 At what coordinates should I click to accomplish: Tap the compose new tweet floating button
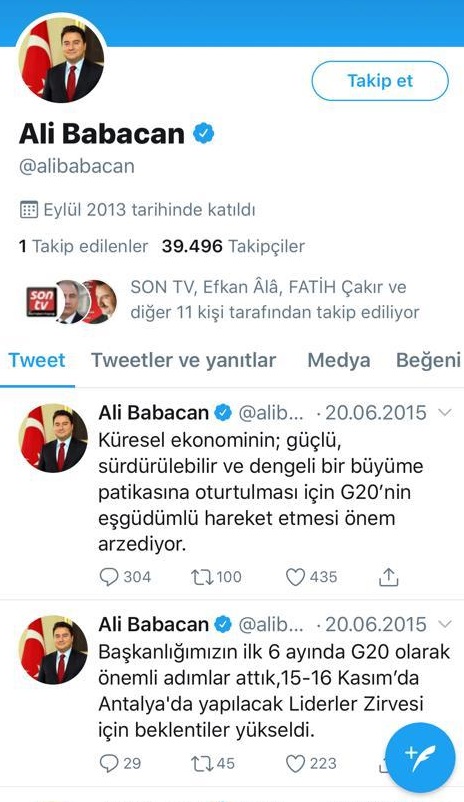click(420, 758)
